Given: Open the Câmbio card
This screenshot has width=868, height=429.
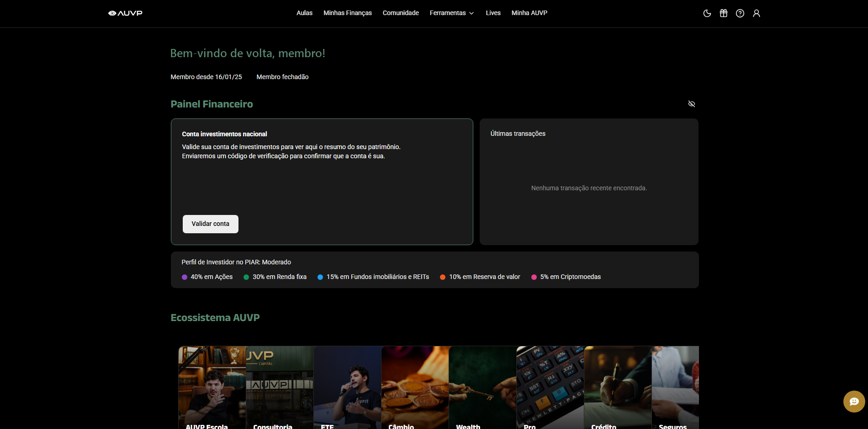Looking at the screenshot, I should [x=415, y=387].
